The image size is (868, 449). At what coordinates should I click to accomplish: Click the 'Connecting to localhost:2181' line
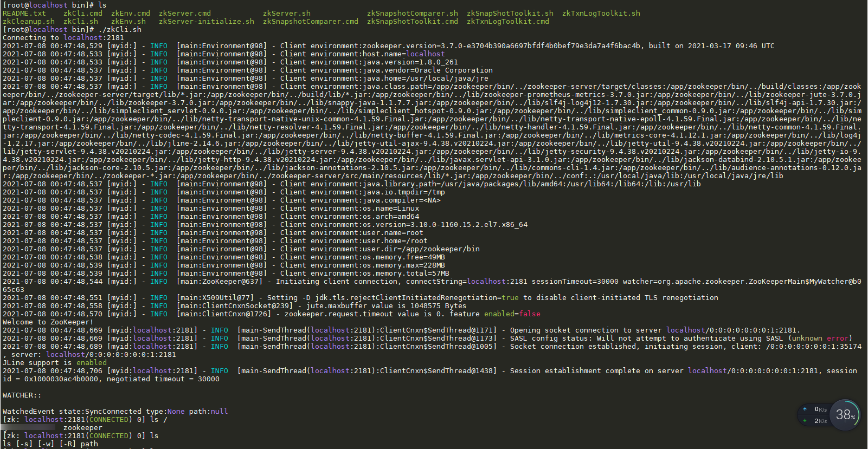click(x=63, y=37)
